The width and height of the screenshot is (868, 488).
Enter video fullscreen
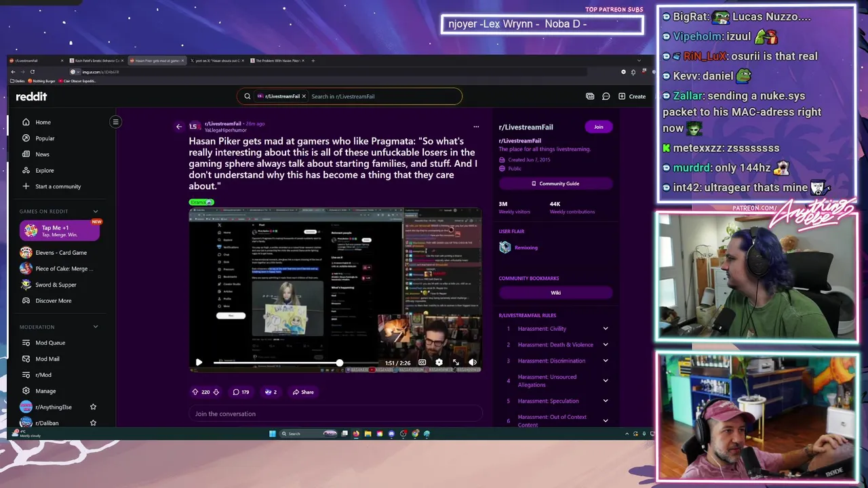456,363
